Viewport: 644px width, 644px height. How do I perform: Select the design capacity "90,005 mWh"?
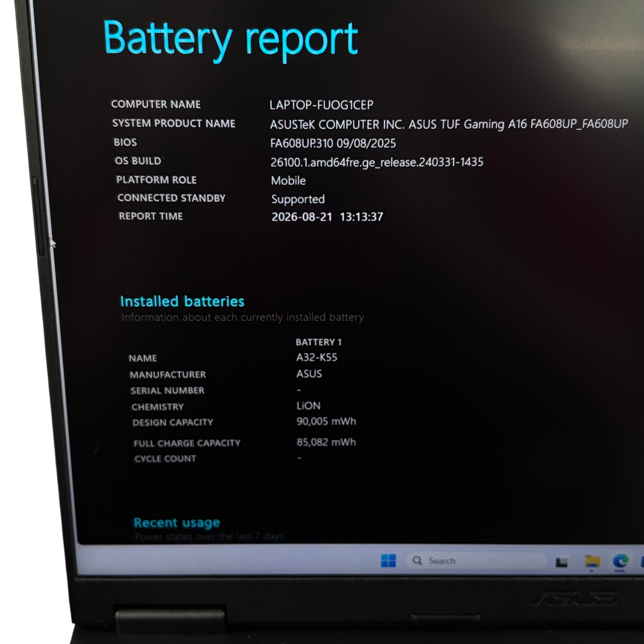tap(326, 421)
